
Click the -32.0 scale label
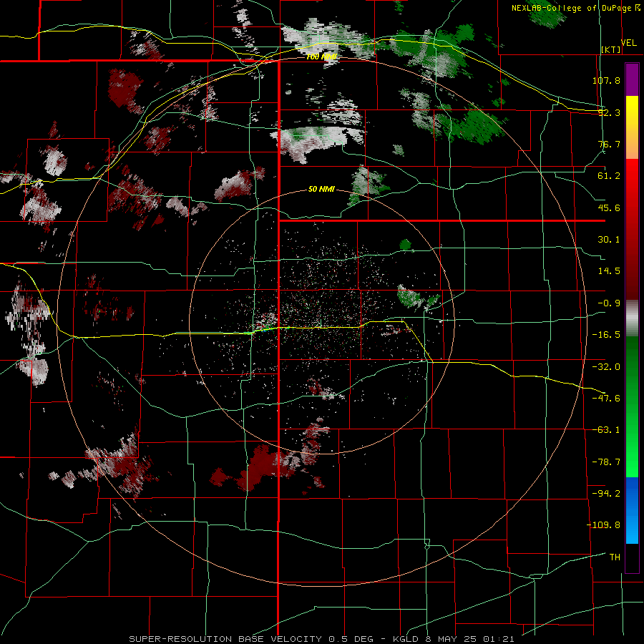606,367
